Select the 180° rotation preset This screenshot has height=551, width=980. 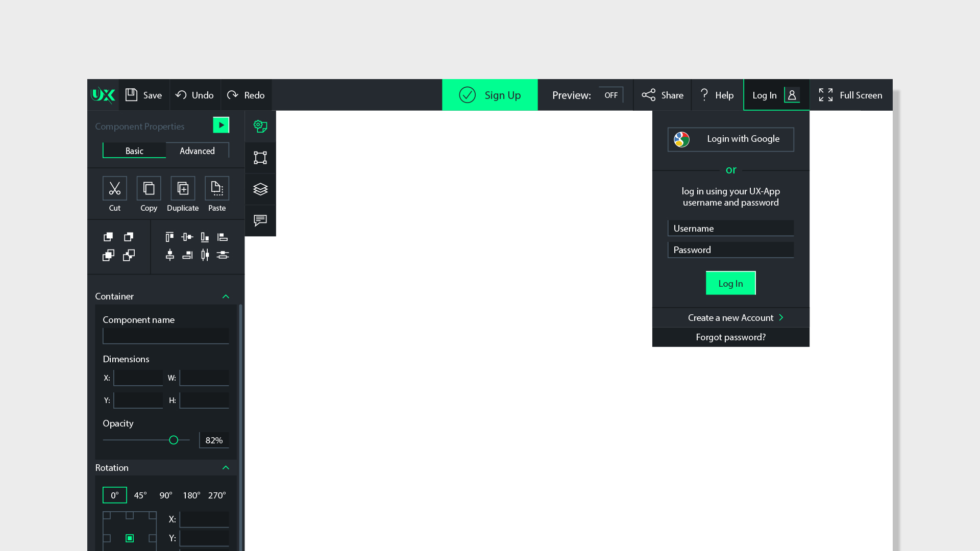click(x=191, y=495)
